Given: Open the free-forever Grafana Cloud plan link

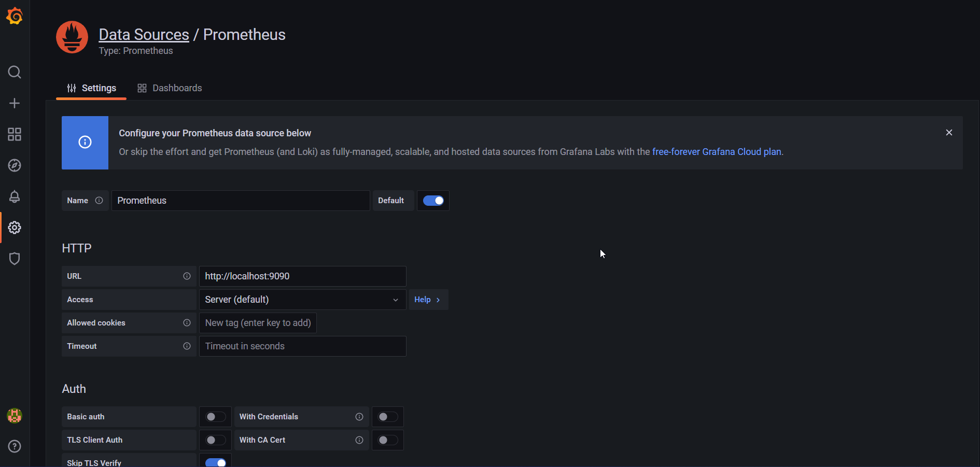Looking at the screenshot, I should click(x=717, y=152).
